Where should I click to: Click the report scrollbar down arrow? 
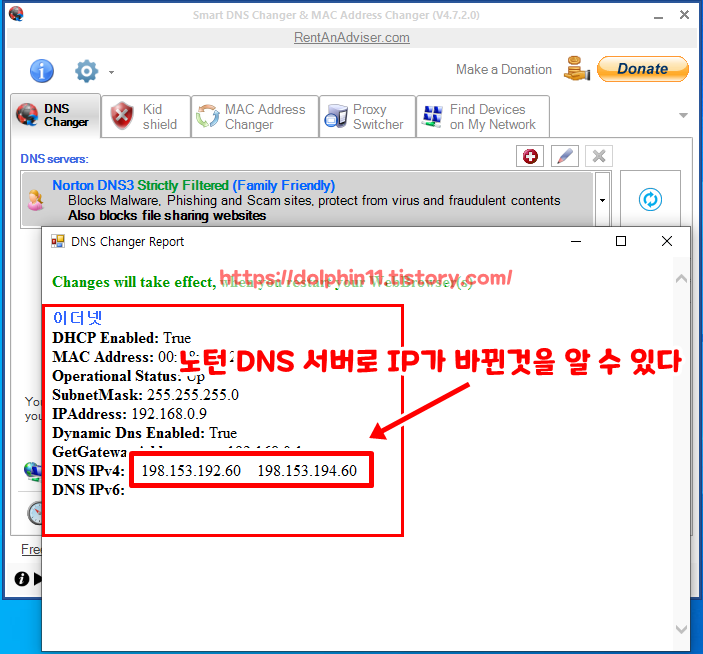click(681, 629)
